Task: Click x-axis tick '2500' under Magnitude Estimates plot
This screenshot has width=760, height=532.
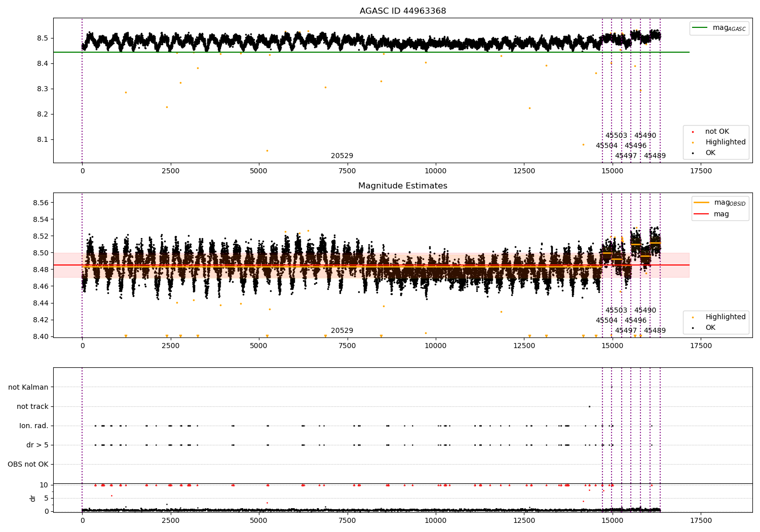Action: pyautogui.click(x=171, y=346)
